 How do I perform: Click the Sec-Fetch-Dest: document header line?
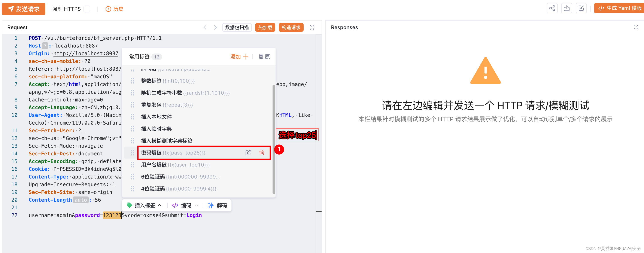coord(66,154)
